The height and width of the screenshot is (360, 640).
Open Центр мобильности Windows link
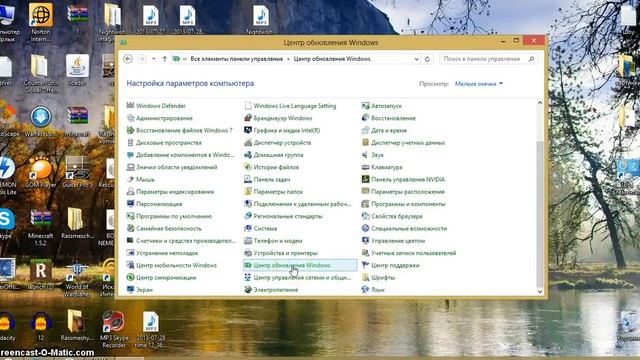click(x=176, y=265)
